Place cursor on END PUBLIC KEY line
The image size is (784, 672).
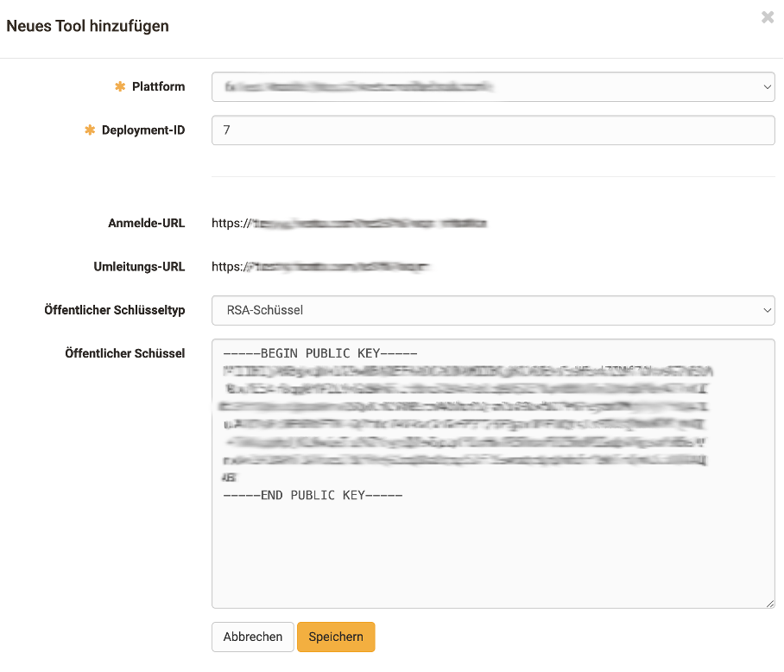313,496
